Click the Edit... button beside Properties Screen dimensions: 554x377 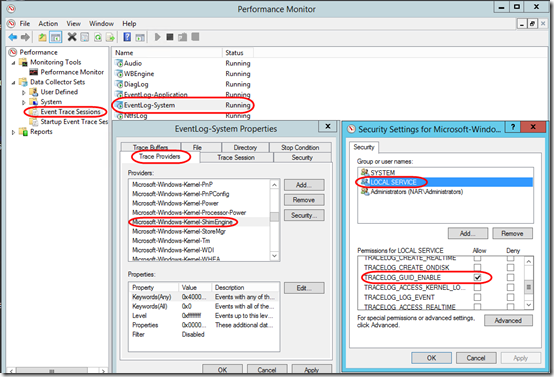coord(304,288)
